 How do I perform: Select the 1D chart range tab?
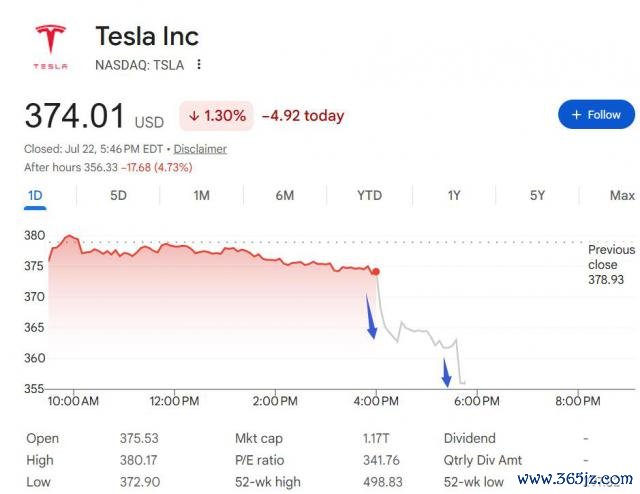pyautogui.click(x=35, y=196)
